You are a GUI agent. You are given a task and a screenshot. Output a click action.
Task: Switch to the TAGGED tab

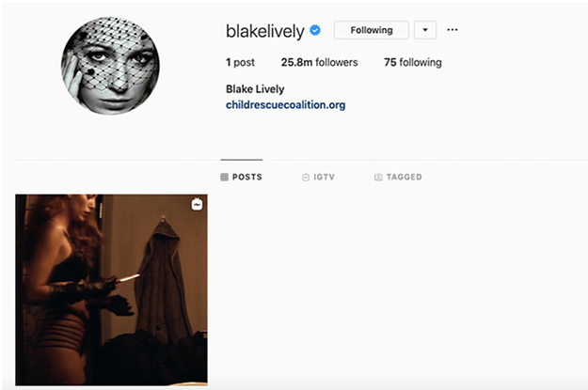(398, 177)
